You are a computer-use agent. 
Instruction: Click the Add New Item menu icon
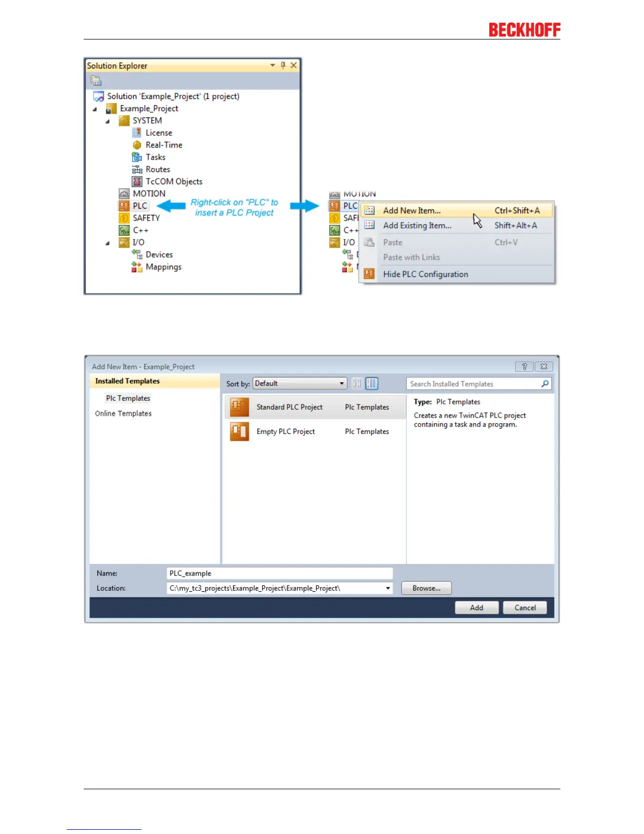(369, 211)
